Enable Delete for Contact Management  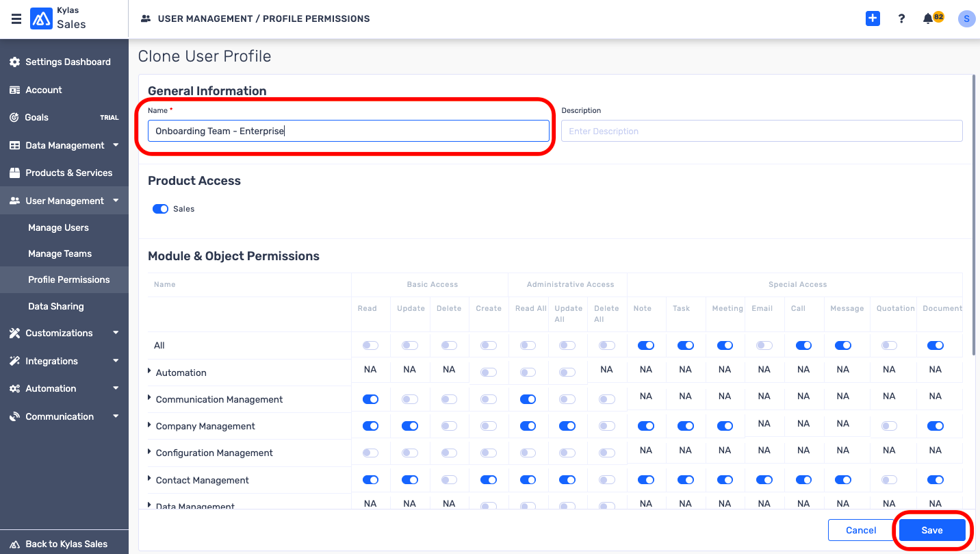[x=449, y=480]
